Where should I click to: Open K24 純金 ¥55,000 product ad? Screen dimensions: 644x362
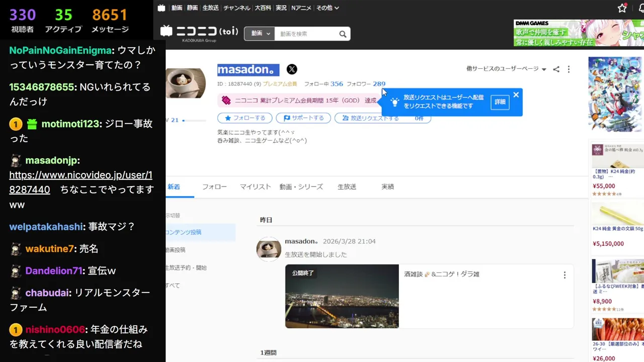(618, 169)
